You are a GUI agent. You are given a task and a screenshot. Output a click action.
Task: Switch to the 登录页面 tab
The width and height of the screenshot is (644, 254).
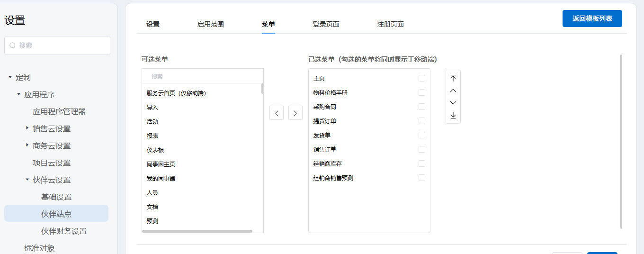[x=326, y=24]
